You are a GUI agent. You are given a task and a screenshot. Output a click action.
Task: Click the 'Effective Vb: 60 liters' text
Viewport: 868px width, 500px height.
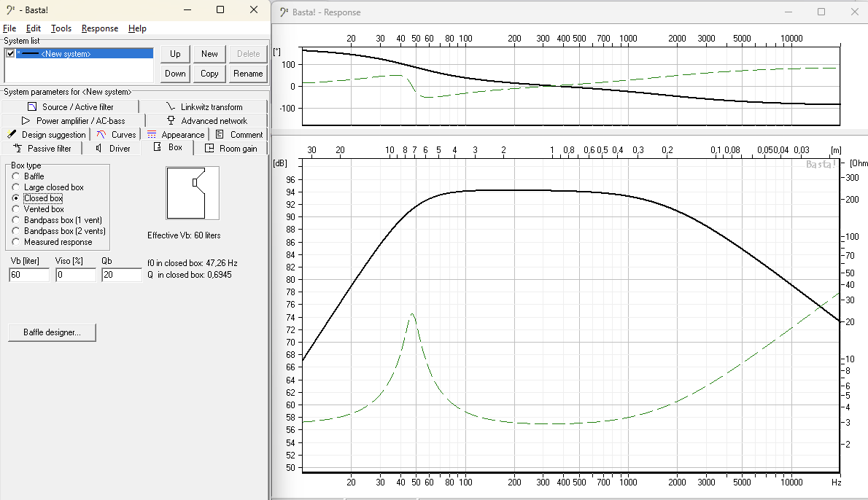coord(184,235)
